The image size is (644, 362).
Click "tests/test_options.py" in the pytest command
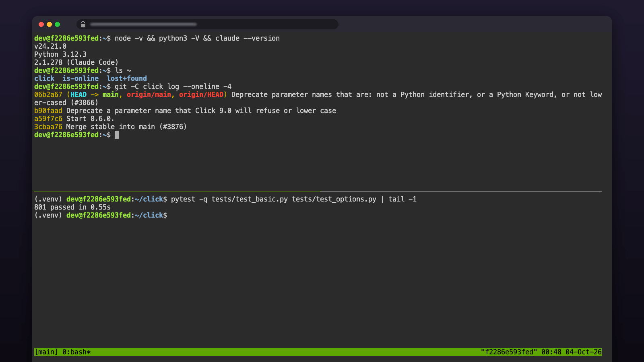tap(334, 199)
